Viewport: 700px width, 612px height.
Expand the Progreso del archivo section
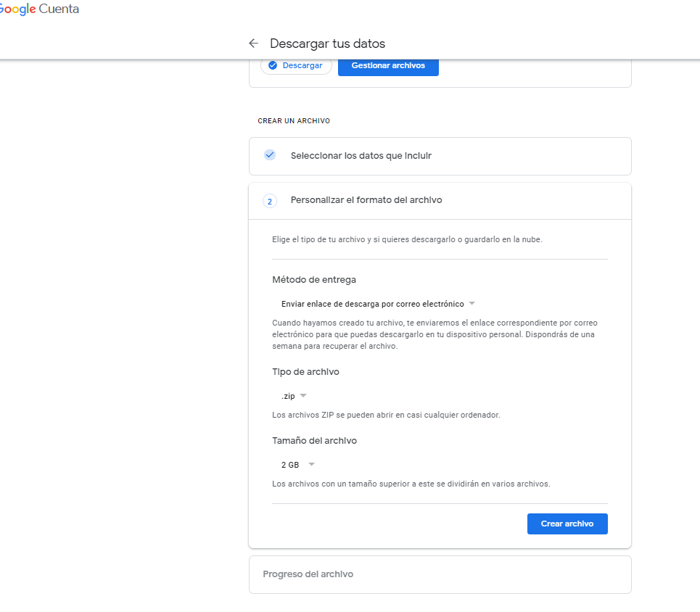pyautogui.click(x=440, y=574)
